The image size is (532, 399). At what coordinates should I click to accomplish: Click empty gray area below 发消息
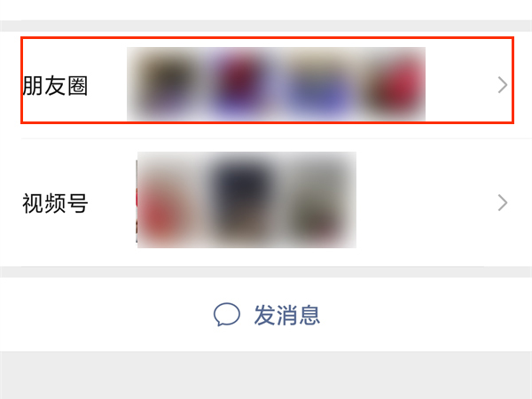click(266, 375)
